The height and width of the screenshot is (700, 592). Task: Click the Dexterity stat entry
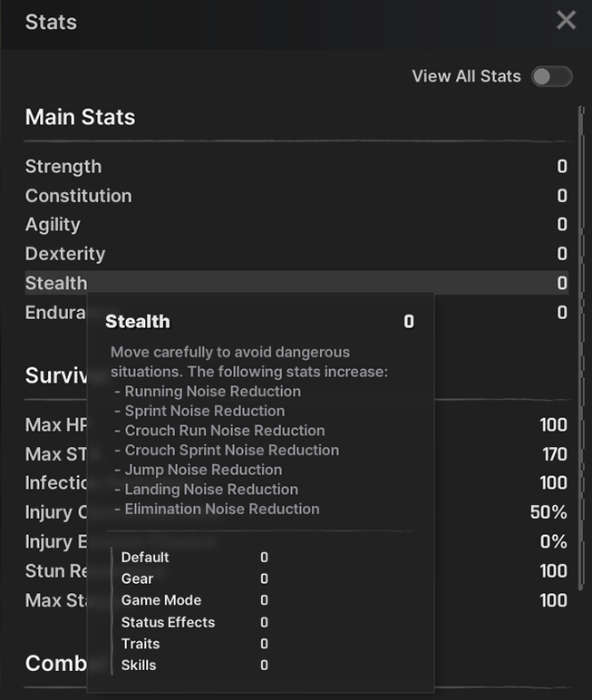296,254
